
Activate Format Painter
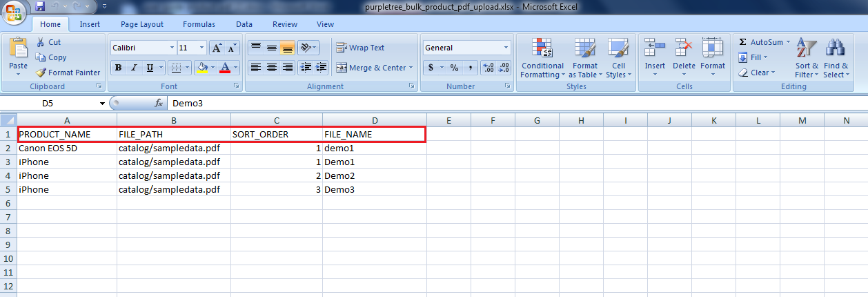point(68,73)
